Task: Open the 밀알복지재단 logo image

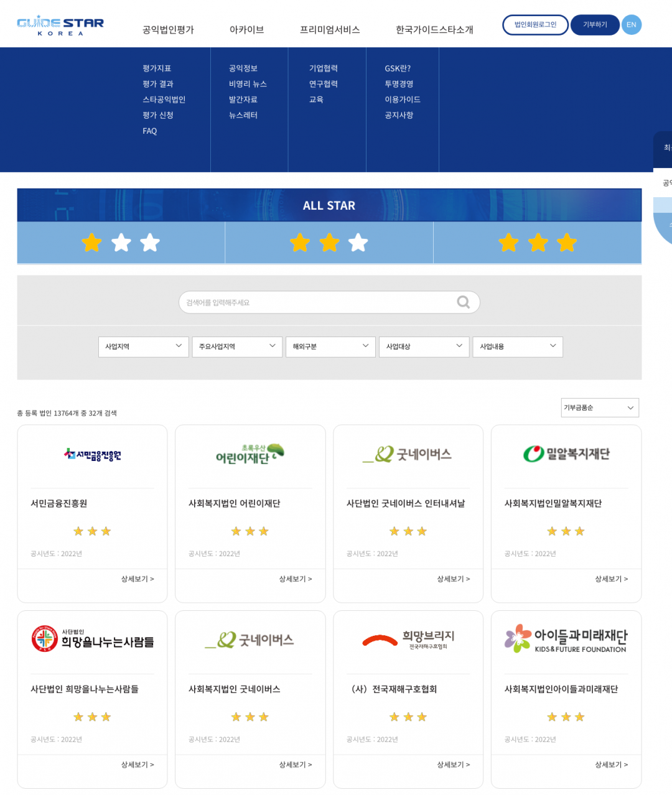Action: coord(566,454)
